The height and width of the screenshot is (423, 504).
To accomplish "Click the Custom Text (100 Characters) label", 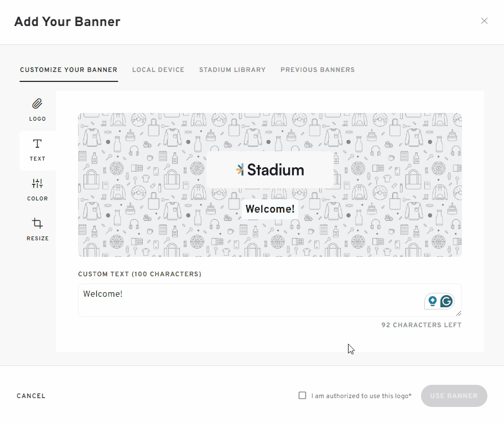I will click(x=140, y=274).
